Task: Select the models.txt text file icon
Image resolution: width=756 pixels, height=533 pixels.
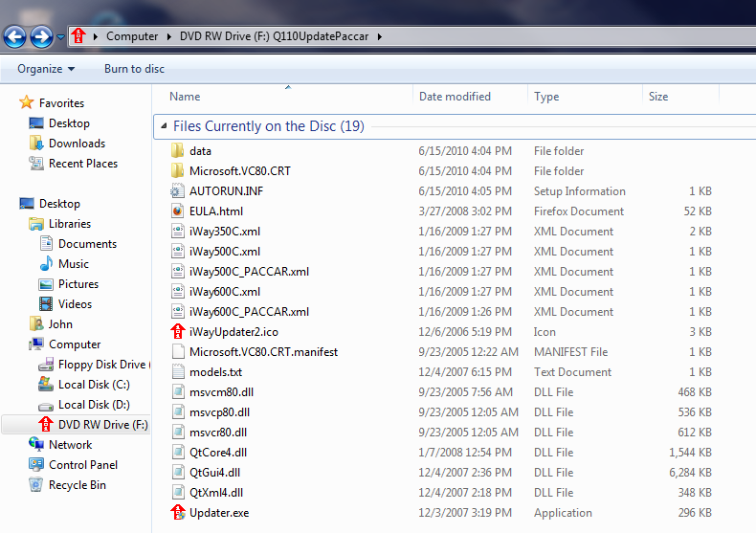Action: coord(178,372)
